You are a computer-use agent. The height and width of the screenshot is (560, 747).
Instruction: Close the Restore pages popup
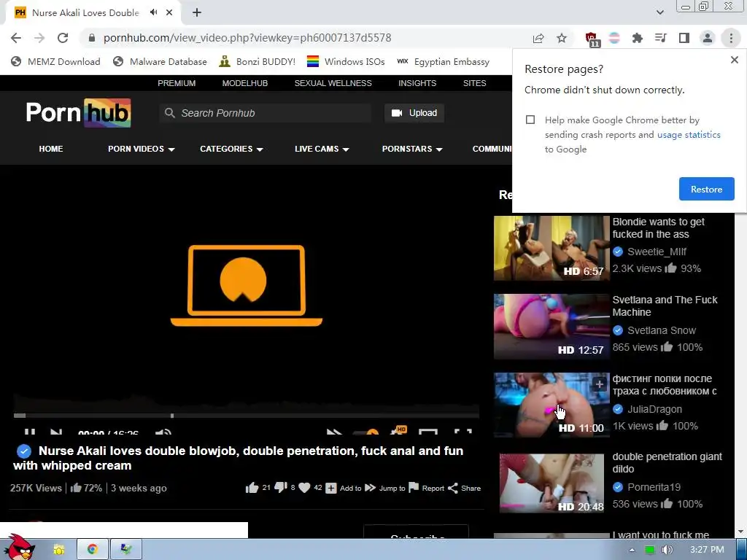(x=734, y=60)
